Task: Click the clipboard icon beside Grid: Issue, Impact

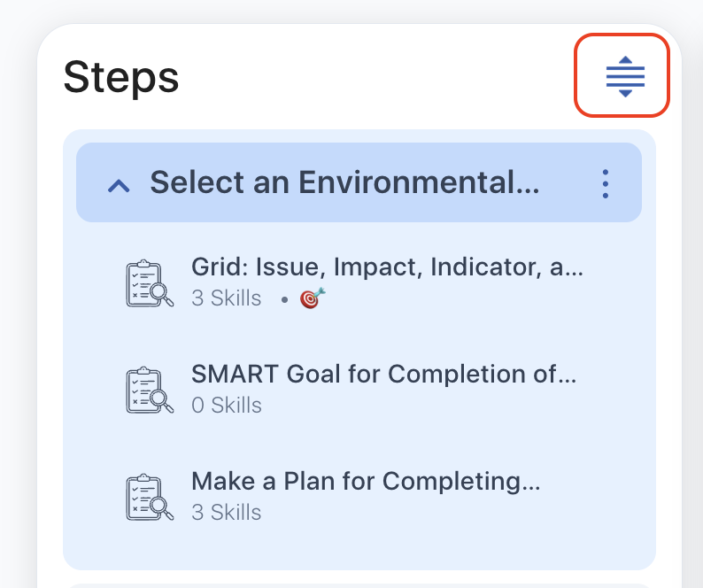Action: click(x=149, y=283)
